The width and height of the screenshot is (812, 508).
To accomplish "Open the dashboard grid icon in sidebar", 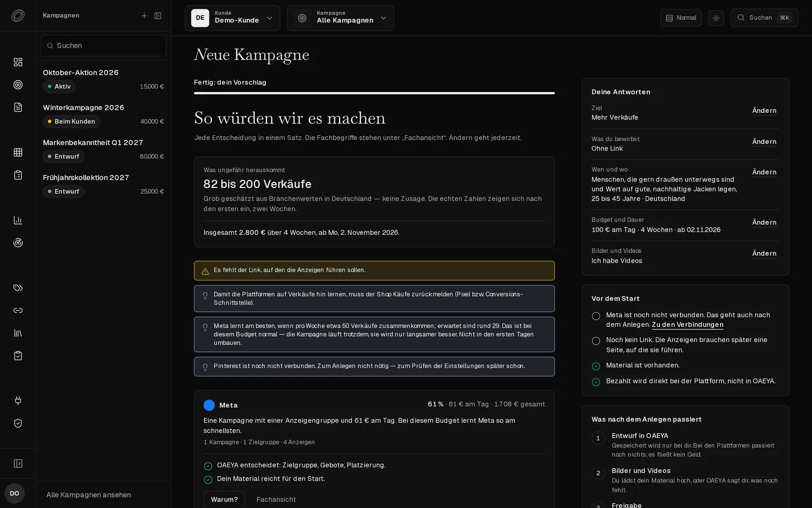I will click(x=18, y=62).
